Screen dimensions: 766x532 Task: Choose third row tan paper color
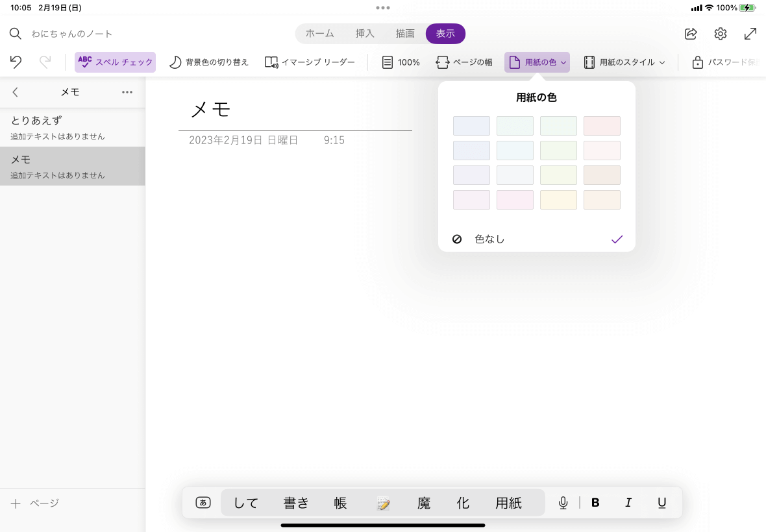tap(602, 175)
